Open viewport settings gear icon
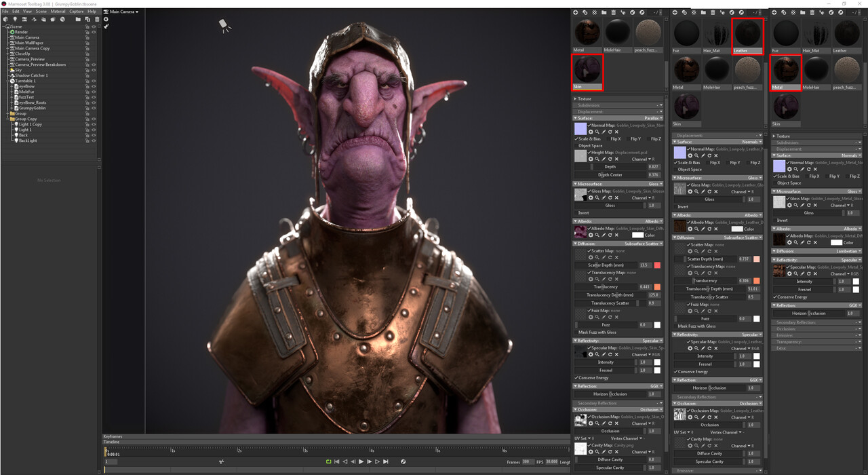Image resolution: width=868 pixels, height=475 pixels. pyautogui.click(x=106, y=19)
